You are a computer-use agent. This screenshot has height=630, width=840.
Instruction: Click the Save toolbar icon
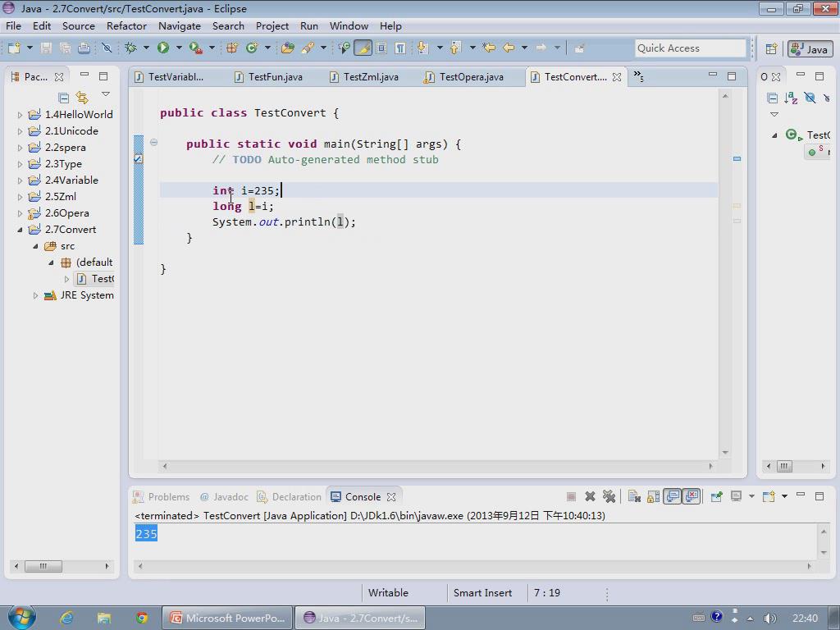click(x=46, y=48)
